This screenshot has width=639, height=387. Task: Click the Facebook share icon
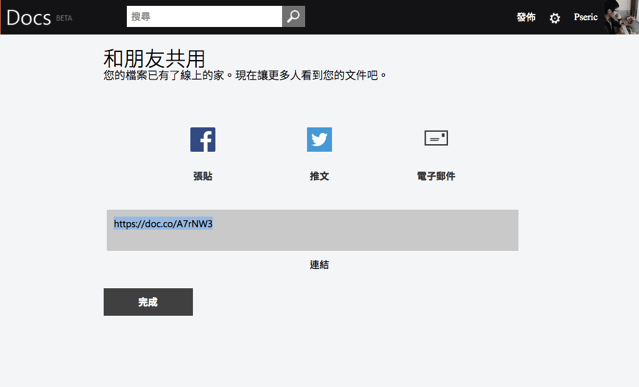coord(203,139)
